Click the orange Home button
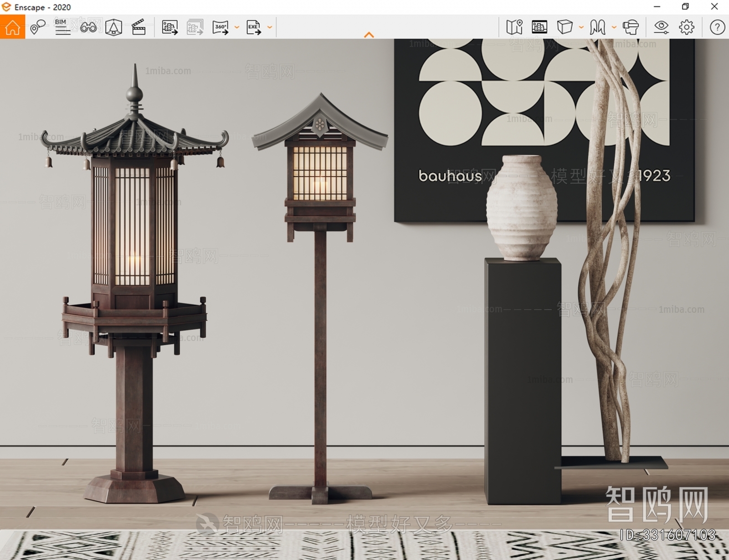729x560 pixels. click(12, 27)
